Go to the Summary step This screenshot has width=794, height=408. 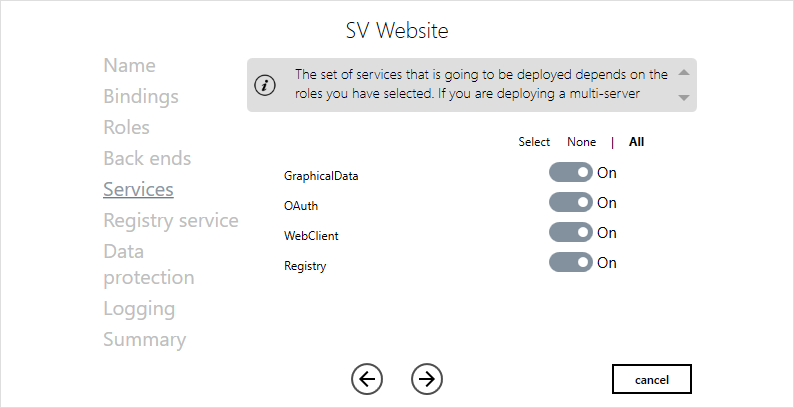[144, 340]
